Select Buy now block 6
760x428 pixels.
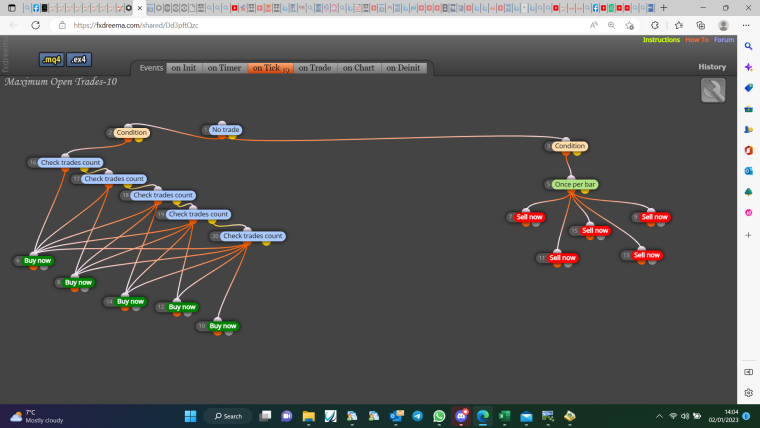point(37,261)
